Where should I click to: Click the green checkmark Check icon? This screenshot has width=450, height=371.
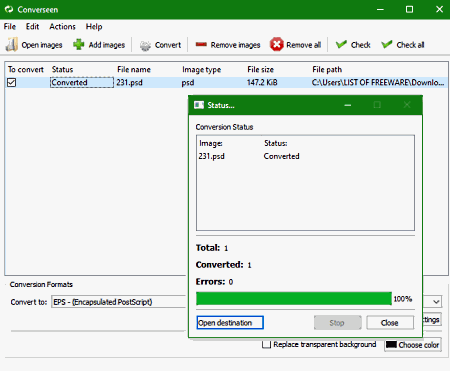341,44
